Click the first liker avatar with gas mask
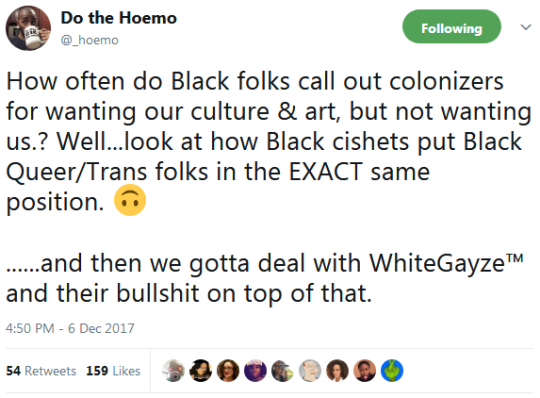 (173, 370)
